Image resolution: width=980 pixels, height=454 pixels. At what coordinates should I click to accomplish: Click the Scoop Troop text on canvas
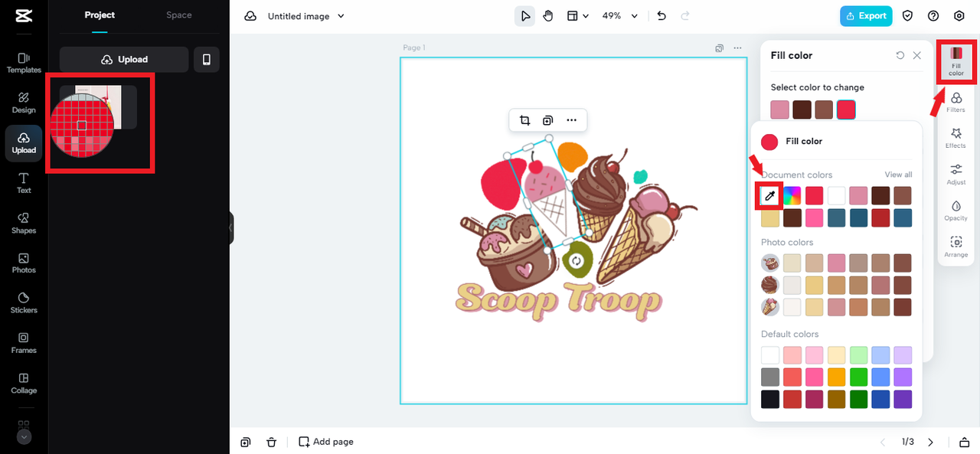click(x=559, y=302)
